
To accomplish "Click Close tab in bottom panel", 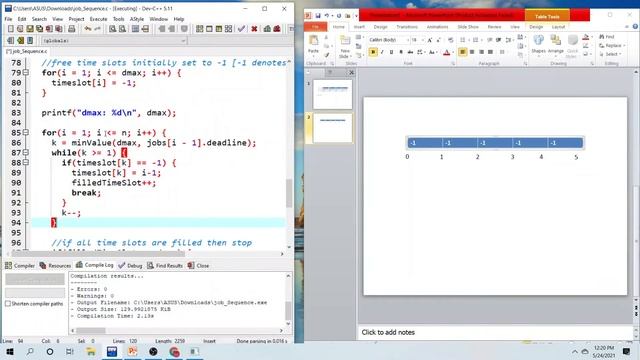I will (x=198, y=266).
